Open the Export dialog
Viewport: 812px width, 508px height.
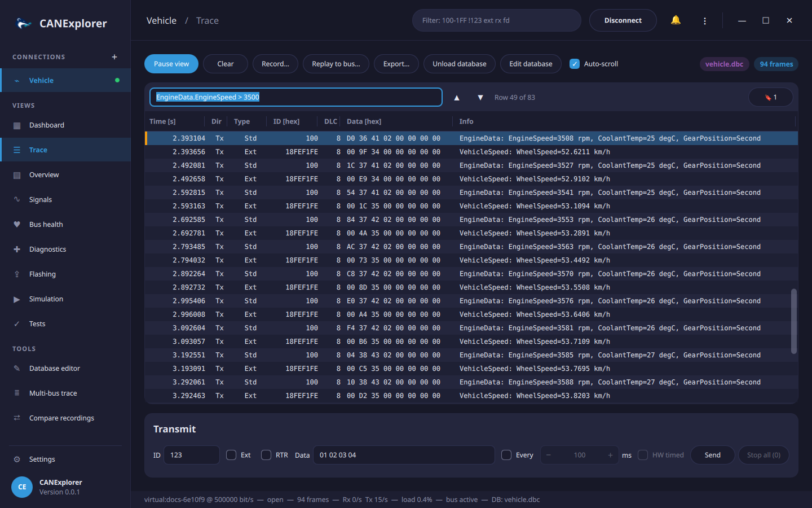coord(396,64)
